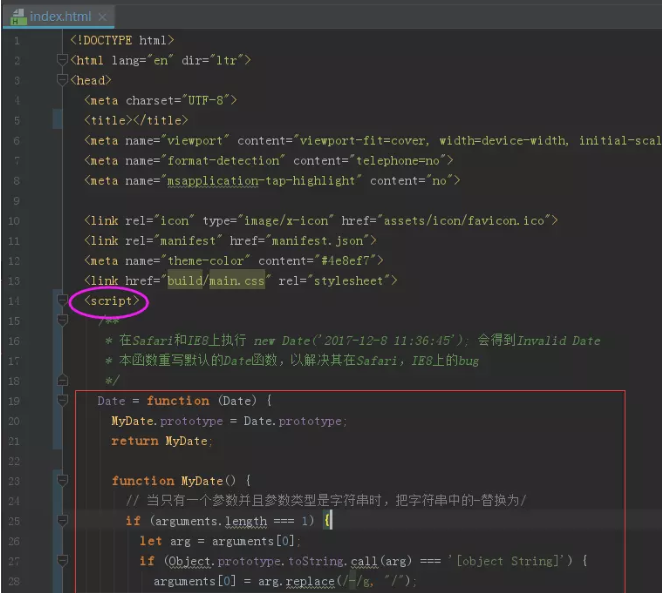Click the comment mentioning Invalid Date on line 16
Image resolution: width=662 pixels, height=593 pixels.
pyautogui.click(x=353, y=341)
